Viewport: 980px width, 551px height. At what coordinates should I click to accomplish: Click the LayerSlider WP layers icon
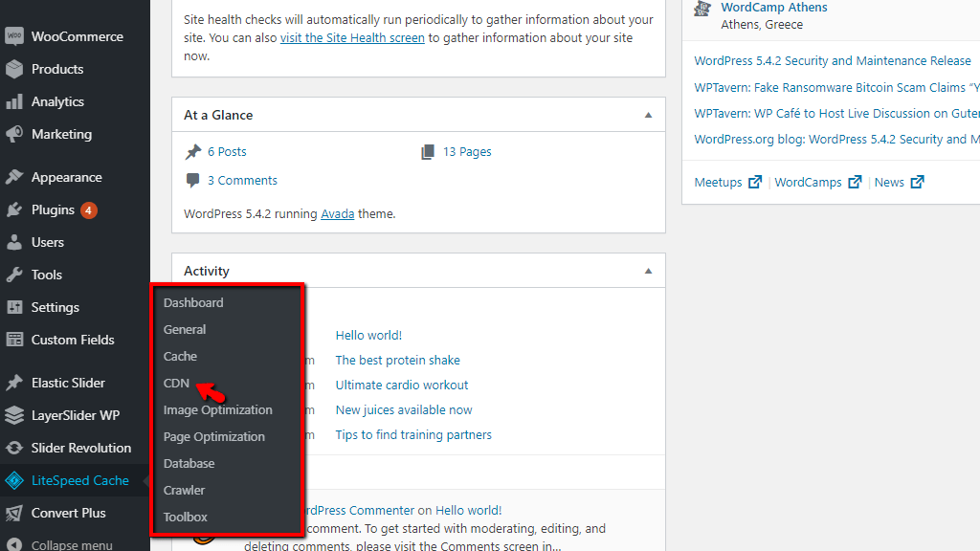click(14, 415)
